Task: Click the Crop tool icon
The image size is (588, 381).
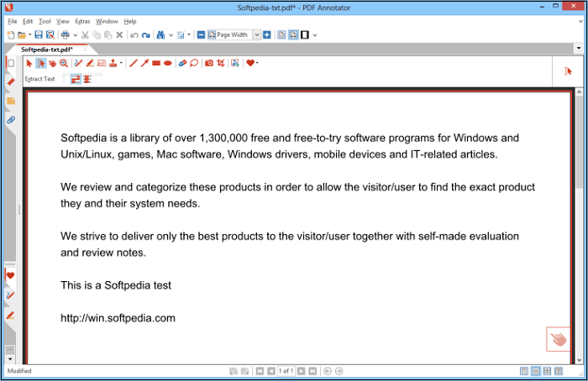Action: (x=221, y=63)
